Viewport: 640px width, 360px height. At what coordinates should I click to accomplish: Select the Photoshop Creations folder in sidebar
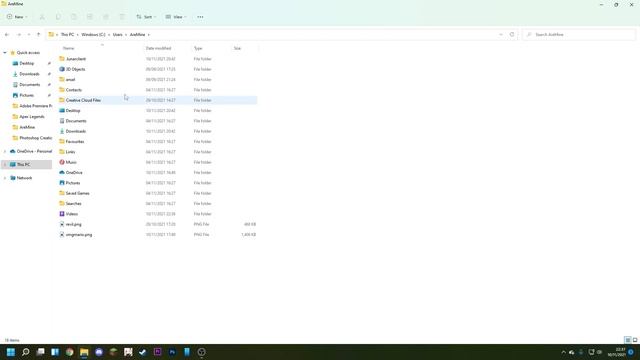[31, 138]
